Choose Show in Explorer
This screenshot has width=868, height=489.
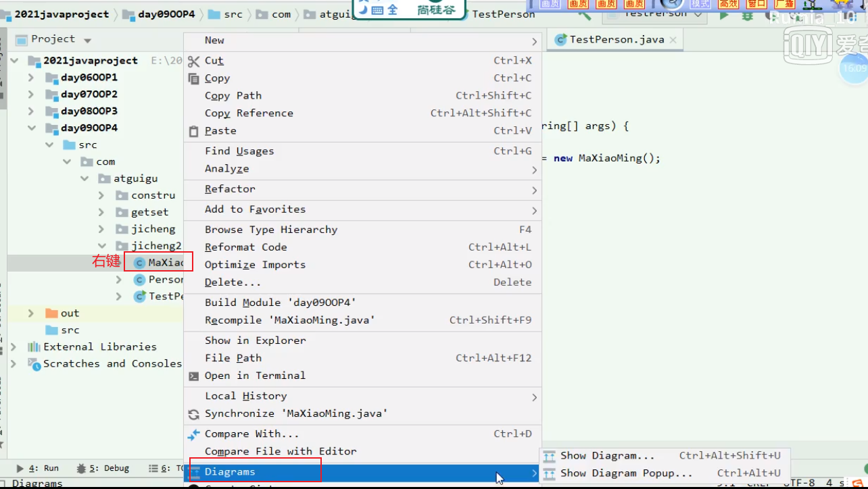pyautogui.click(x=363, y=340)
